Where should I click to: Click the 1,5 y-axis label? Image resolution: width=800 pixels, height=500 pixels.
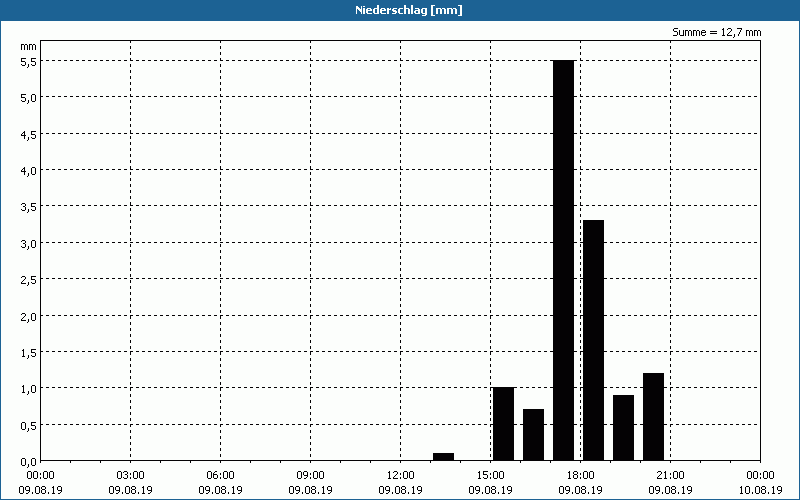point(28,353)
